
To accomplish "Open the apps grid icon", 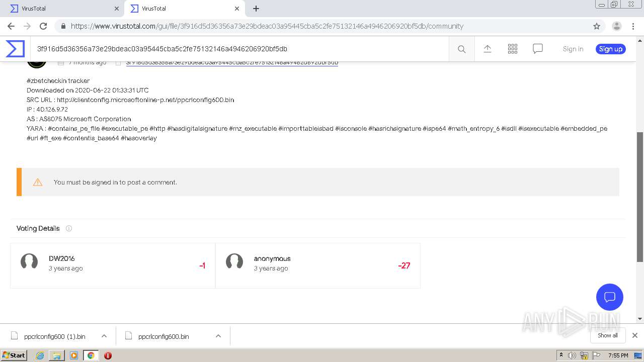I will click(x=513, y=49).
